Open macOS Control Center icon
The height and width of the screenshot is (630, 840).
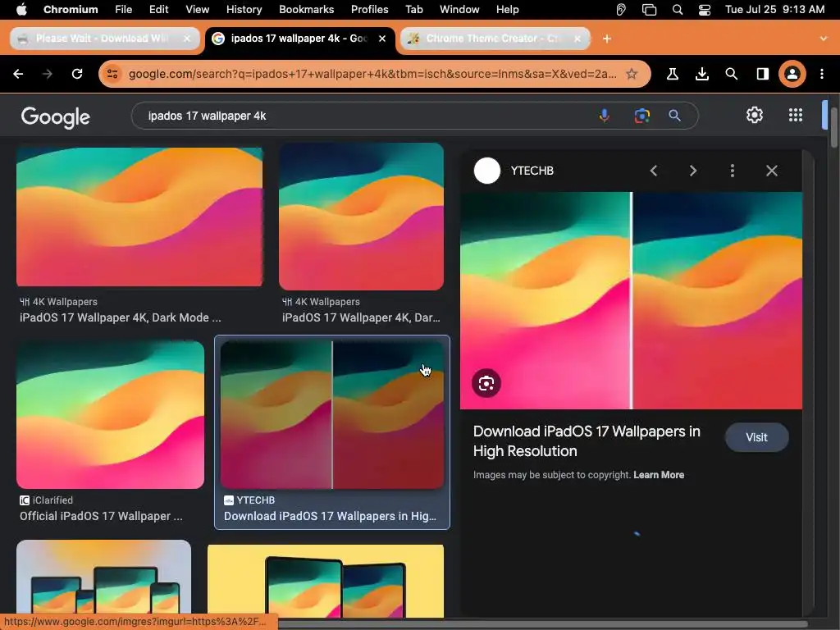pos(705,9)
